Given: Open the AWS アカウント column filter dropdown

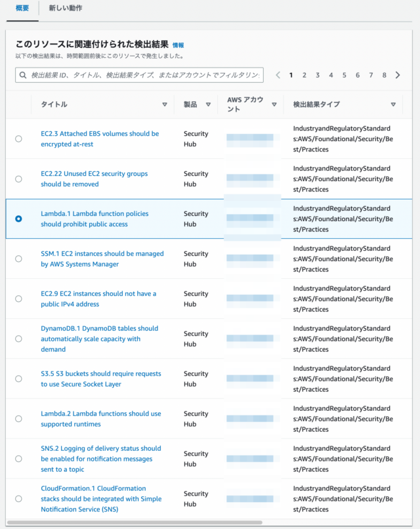Looking at the screenshot, I should pyautogui.click(x=274, y=104).
